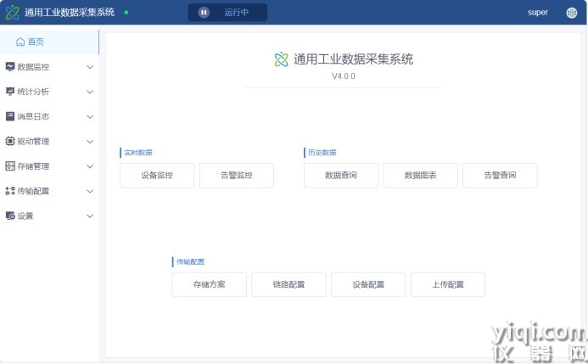Click the 驱动管理 chip icon
This screenshot has height=364, width=588.
(x=10, y=142)
